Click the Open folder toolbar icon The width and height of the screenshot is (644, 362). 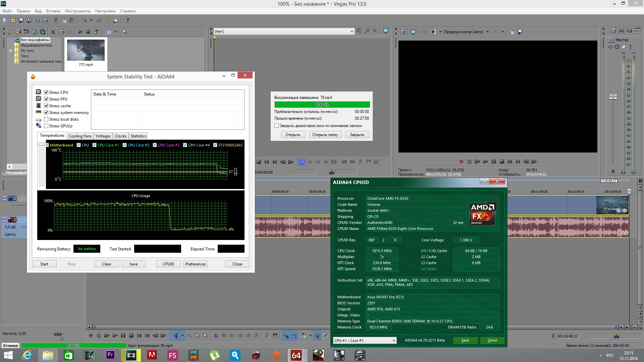coord(13,20)
